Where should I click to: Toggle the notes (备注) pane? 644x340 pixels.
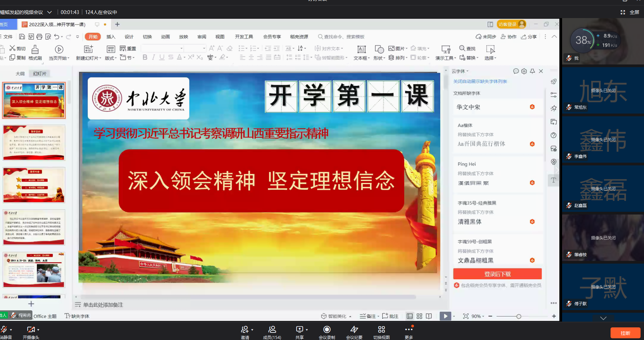pos(368,316)
